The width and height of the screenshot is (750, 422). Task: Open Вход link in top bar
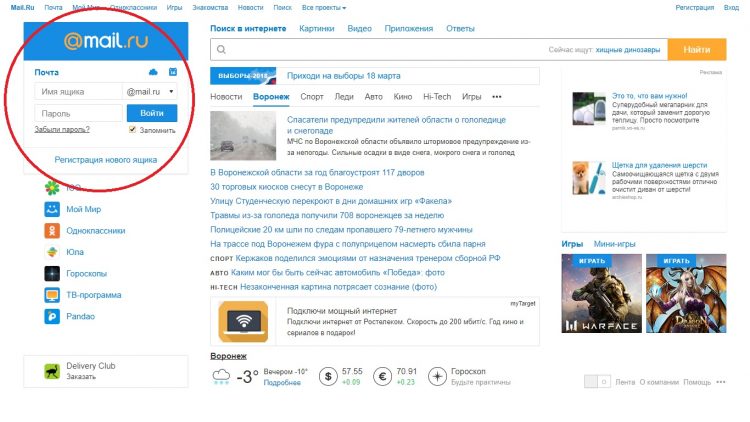point(731,8)
